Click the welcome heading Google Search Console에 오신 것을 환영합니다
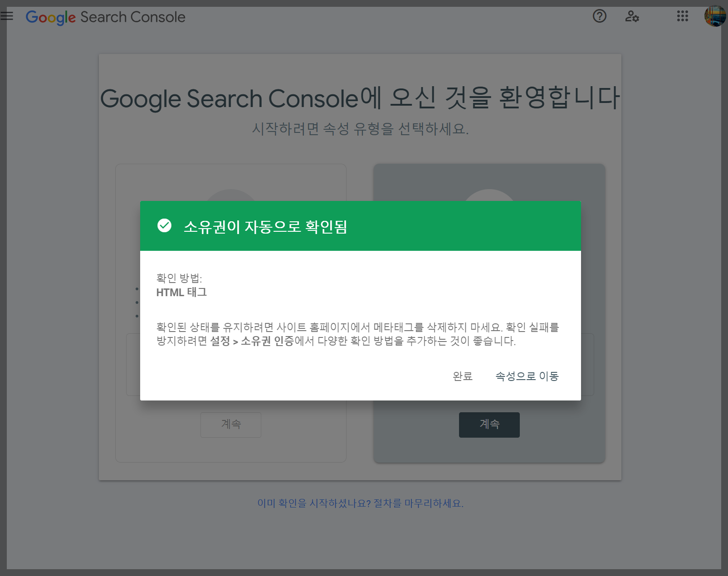This screenshot has height=576, width=728. click(360, 98)
